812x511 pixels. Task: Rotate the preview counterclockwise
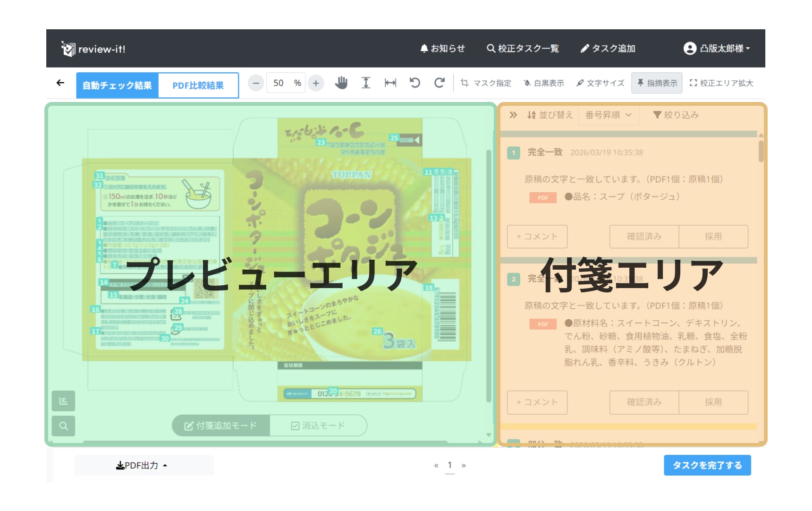pyautogui.click(x=415, y=83)
